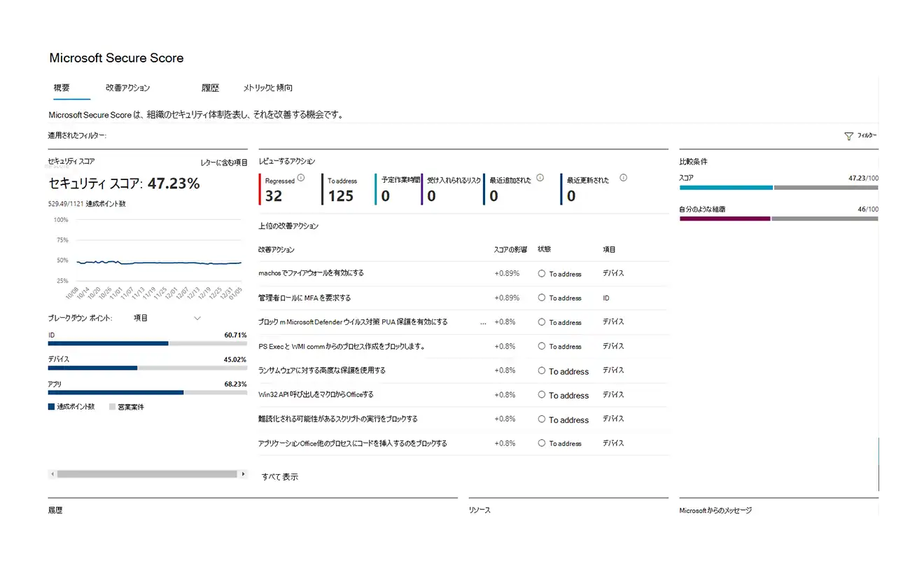Click the 45.02% デバイス value

(x=235, y=359)
